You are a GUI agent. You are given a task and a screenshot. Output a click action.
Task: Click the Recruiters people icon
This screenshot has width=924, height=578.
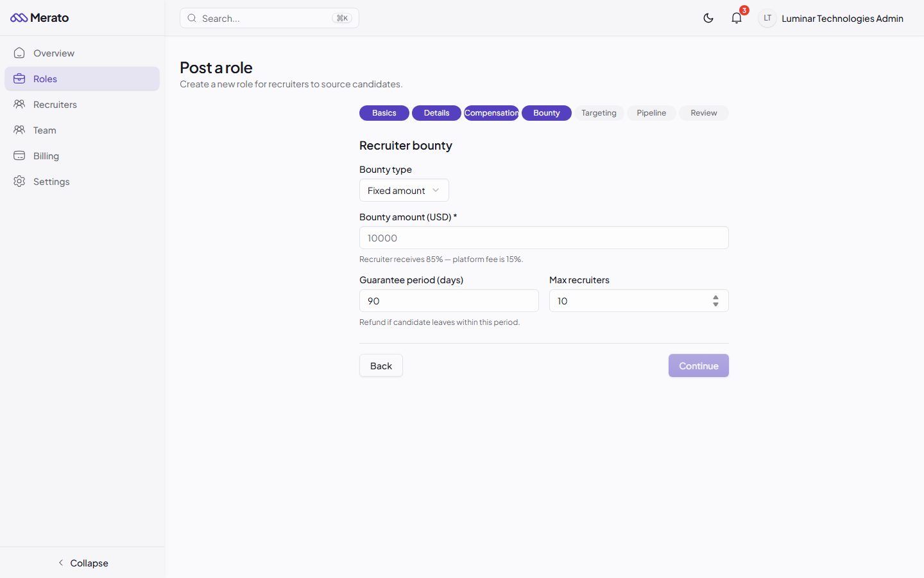coord(19,104)
